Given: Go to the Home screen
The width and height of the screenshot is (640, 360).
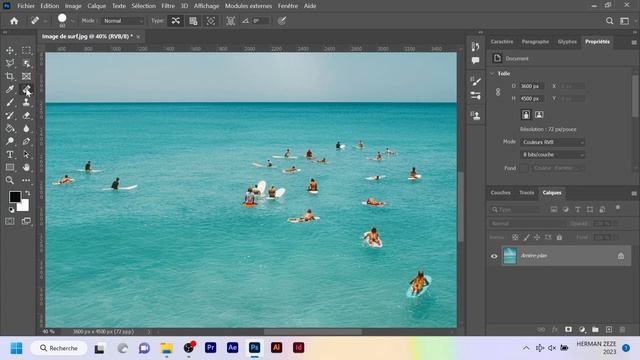Looking at the screenshot, I should coord(14,21).
